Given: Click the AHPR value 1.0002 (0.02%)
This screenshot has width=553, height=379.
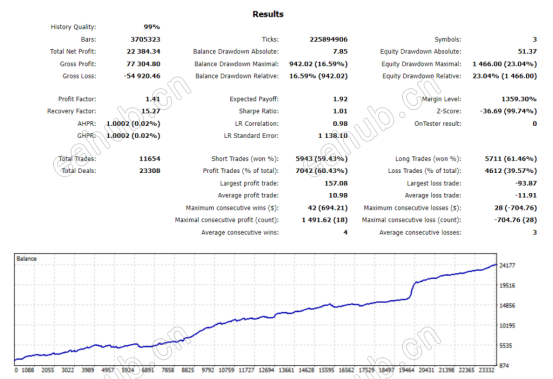Looking at the screenshot, I should 133,123.
